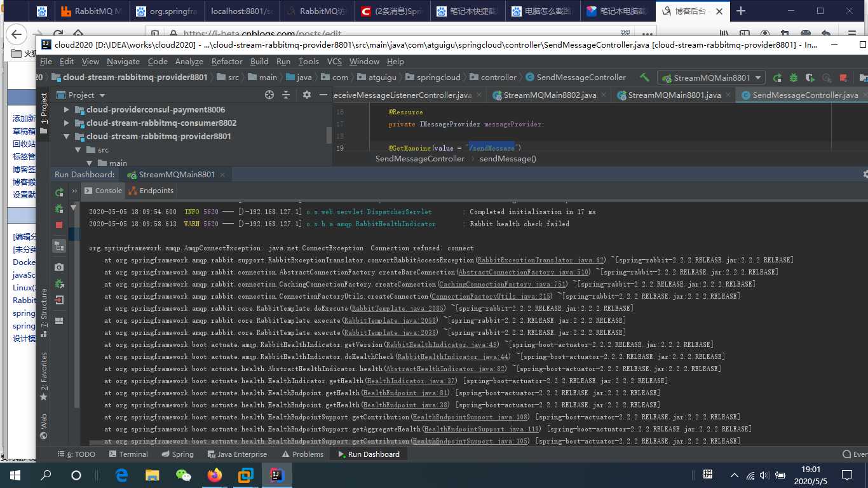Open the Refactor menu
Screen dimensions: 868x488
227,62
